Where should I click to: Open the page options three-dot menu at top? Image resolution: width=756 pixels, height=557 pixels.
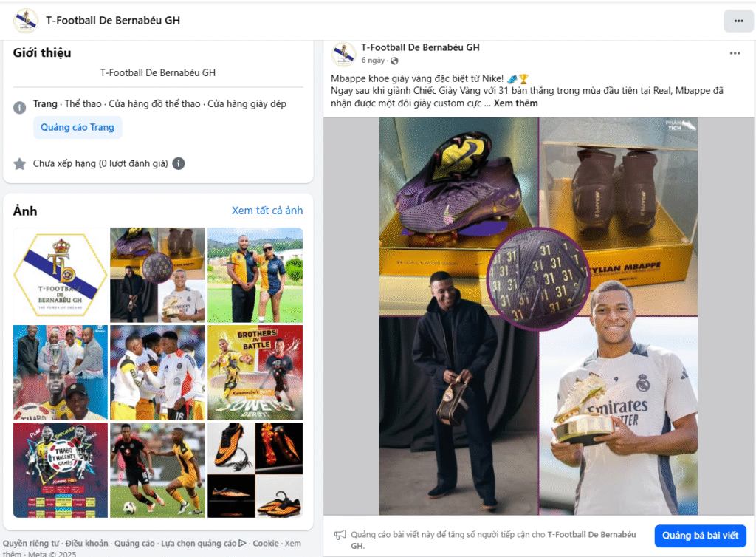point(738,21)
